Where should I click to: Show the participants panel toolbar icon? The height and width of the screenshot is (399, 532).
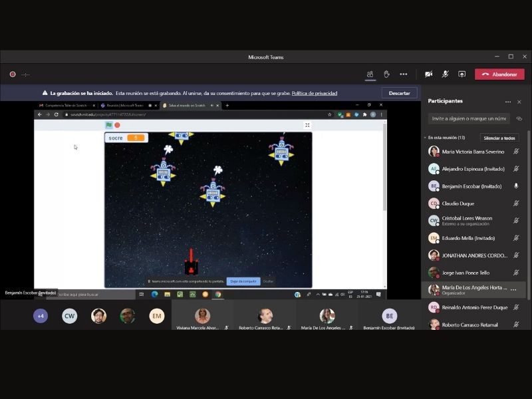pyautogui.click(x=370, y=74)
